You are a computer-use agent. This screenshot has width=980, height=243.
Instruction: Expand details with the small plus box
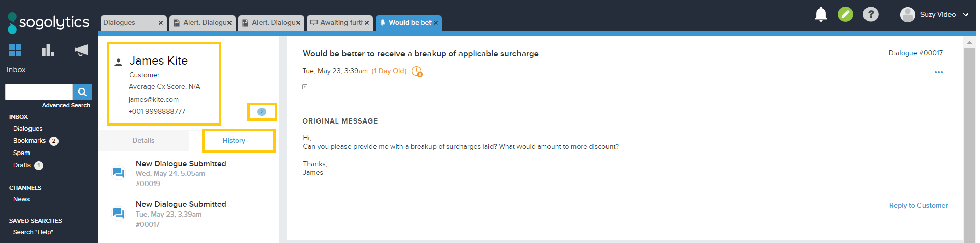(x=305, y=87)
